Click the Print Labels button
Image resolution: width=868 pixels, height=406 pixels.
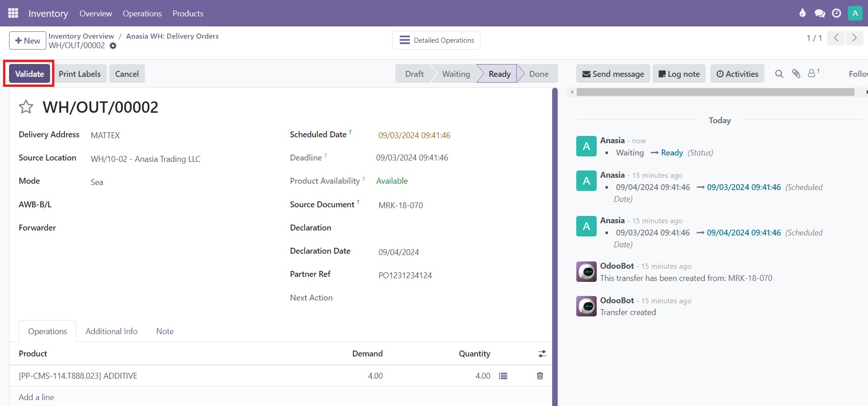click(80, 74)
